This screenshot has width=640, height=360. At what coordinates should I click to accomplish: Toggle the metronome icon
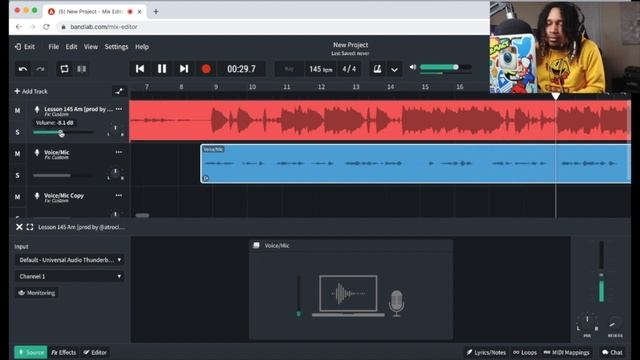378,69
